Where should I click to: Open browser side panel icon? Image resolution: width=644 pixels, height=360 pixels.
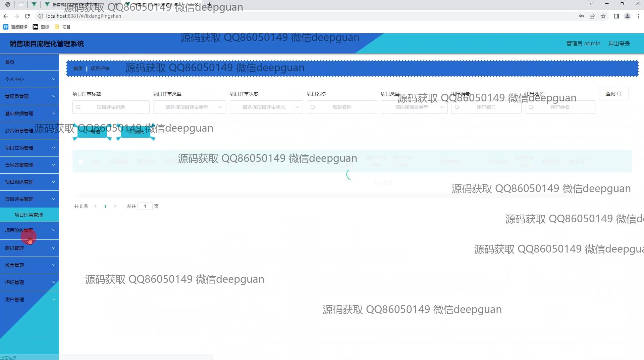pyautogui.click(x=616, y=16)
